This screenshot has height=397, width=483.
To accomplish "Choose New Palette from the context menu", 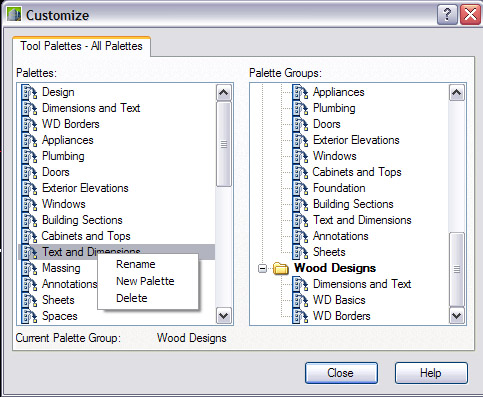I will click(x=145, y=281).
